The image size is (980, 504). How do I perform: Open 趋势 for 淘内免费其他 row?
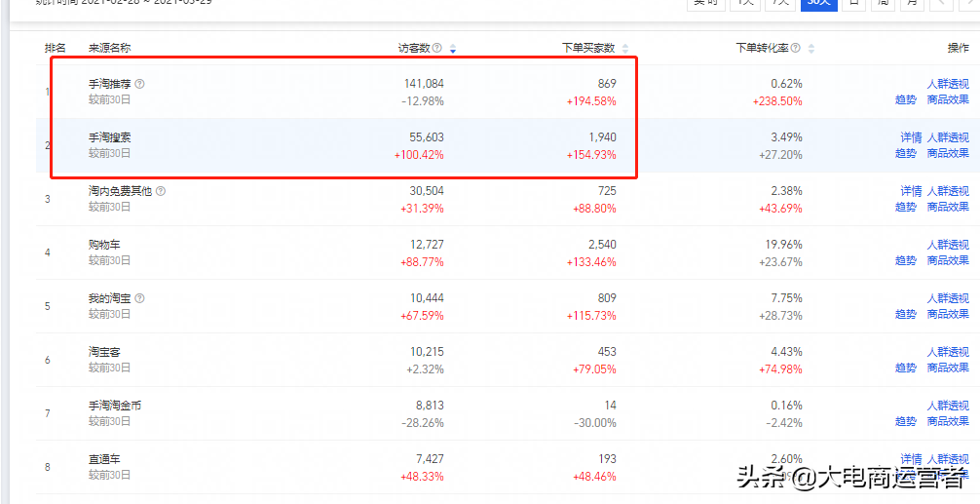906,207
